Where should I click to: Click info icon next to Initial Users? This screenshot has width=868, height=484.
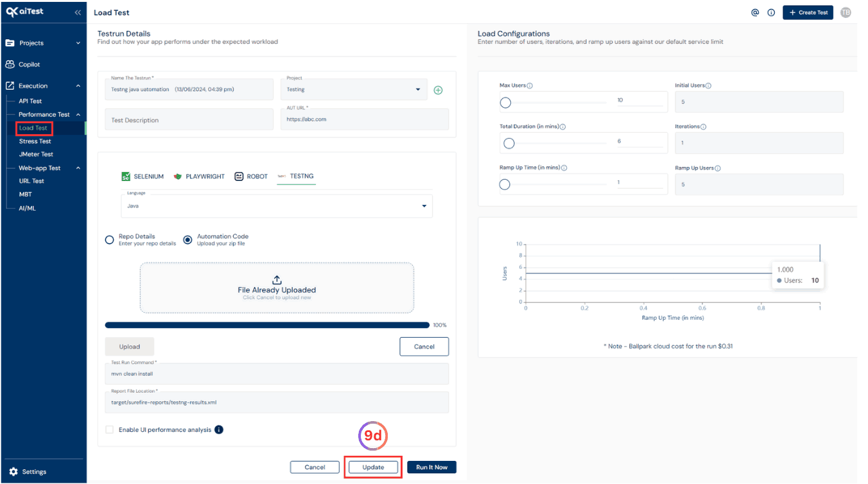pyautogui.click(x=708, y=85)
